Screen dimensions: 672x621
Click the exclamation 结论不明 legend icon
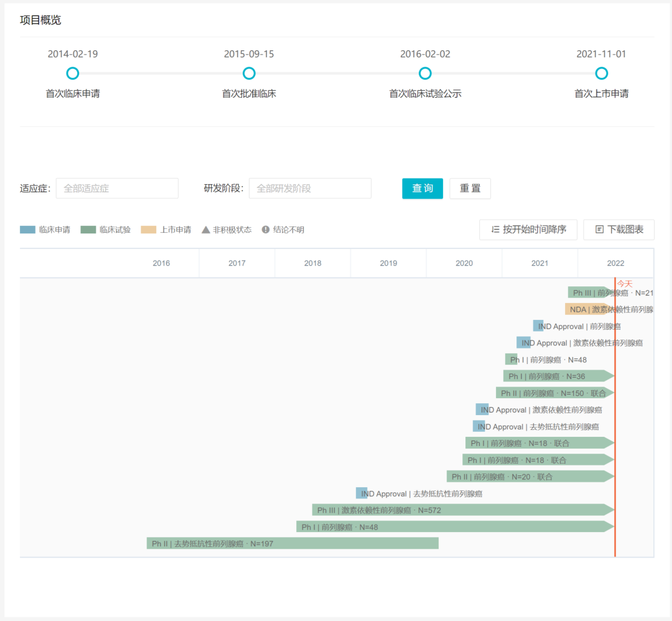(x=266, y=230)
